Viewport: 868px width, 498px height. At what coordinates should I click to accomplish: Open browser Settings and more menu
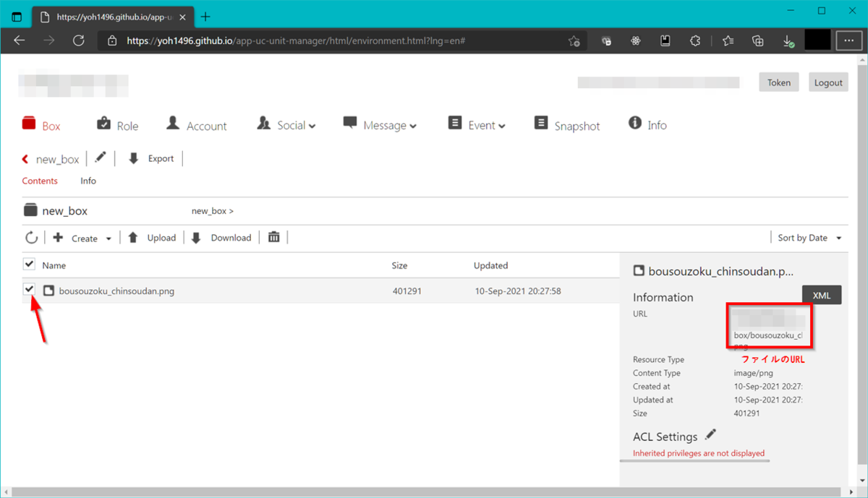[x=848, y=40]
